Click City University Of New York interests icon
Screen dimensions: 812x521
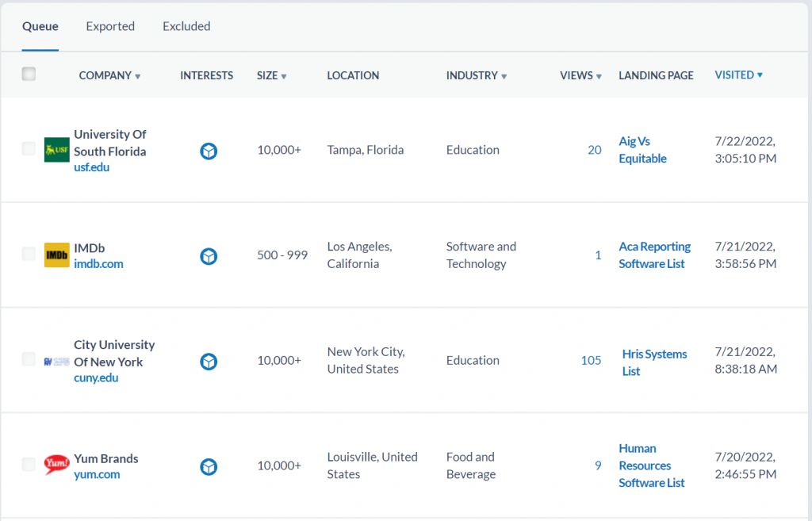[x=209, y=361]
